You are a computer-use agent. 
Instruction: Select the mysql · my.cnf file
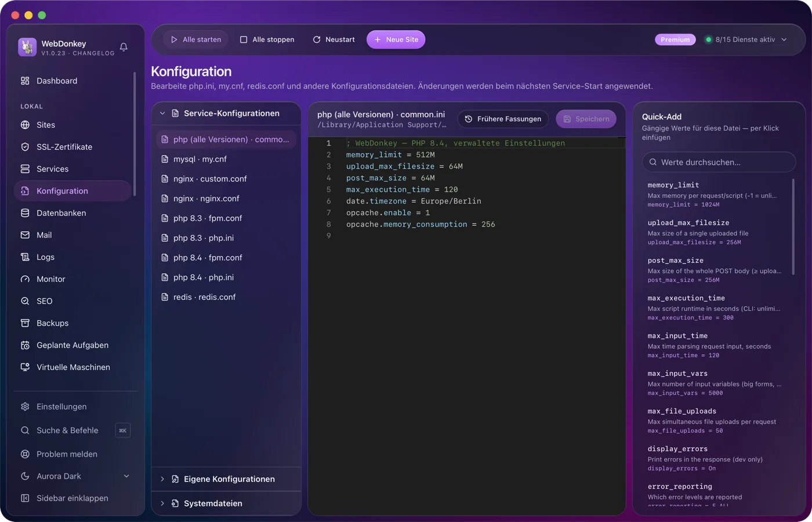point(226,159)
